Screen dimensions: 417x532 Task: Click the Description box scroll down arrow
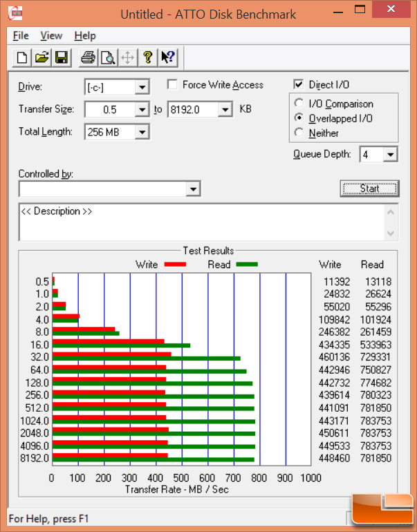click(x=391, y=233)
